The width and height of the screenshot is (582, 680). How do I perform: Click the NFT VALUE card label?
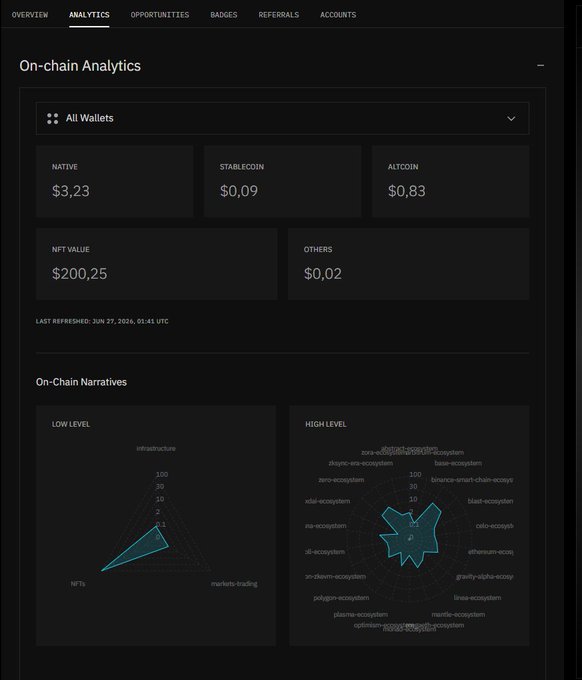click(x=71, y=249)
